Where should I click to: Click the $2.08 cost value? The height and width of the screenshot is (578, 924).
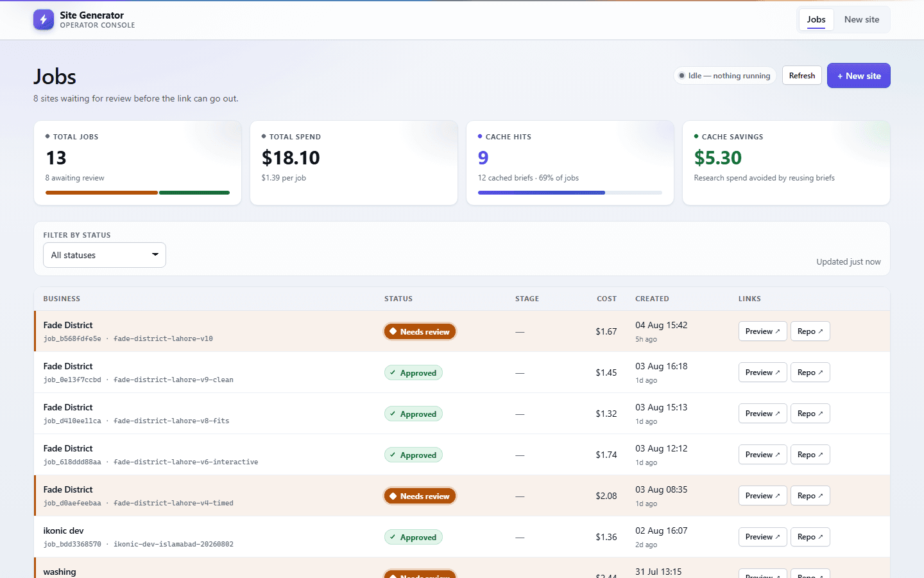pos(606,496)
